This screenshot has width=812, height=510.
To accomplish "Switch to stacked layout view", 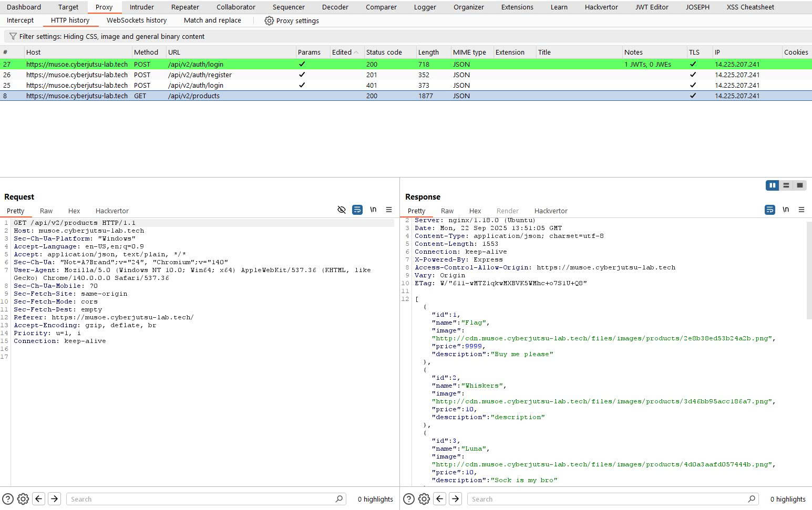I will point(786,185).
